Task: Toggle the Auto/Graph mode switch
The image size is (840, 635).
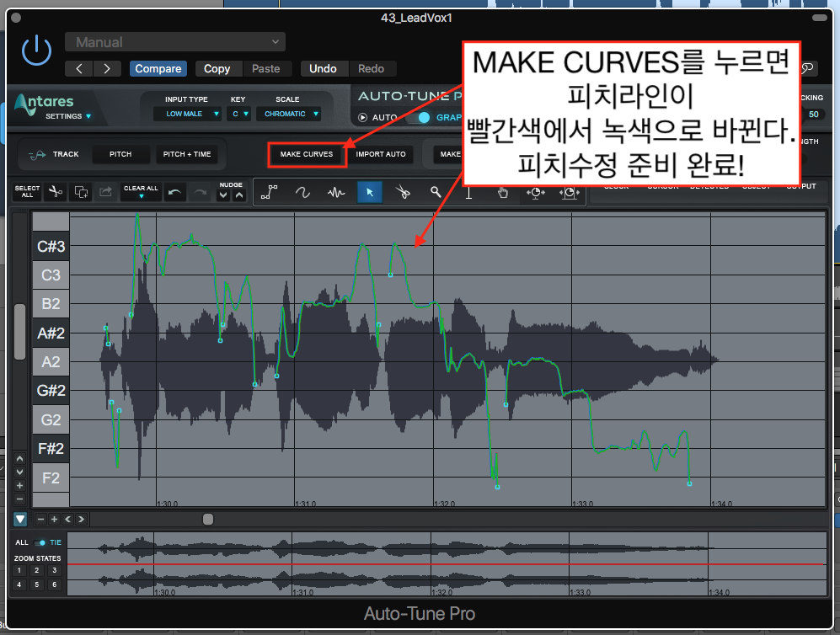Action: pyautogui.click(x=420, y=117)
